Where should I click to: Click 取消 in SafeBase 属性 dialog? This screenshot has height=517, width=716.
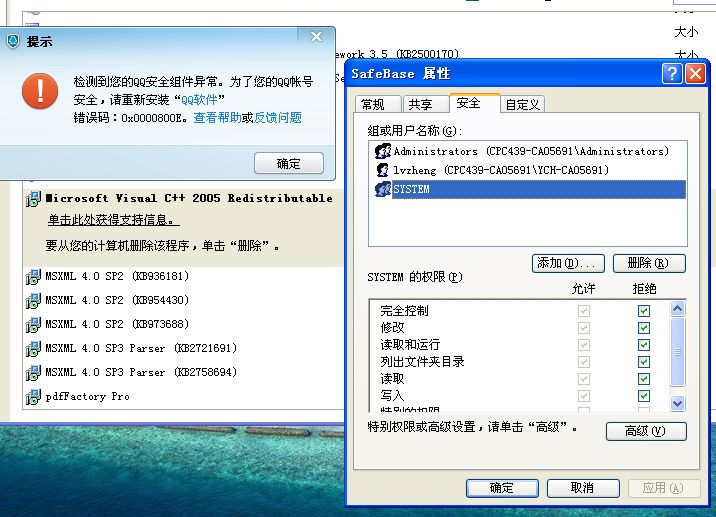pos(583,488)
